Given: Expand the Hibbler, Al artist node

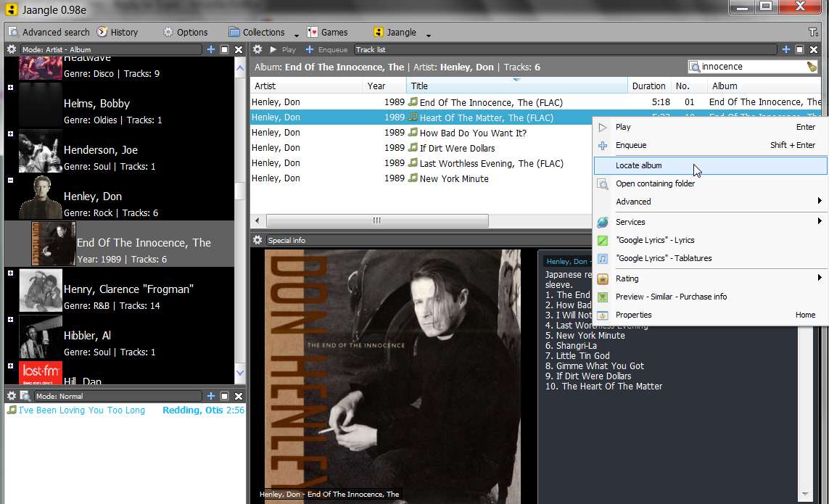Looking at the screenshot, I should tap(10, 319).
